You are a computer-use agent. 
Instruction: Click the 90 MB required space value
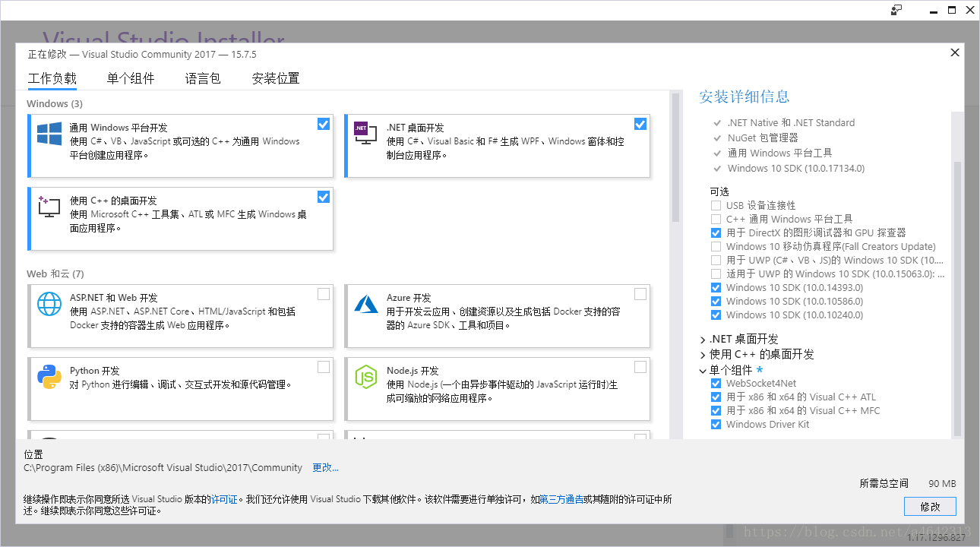942,483
